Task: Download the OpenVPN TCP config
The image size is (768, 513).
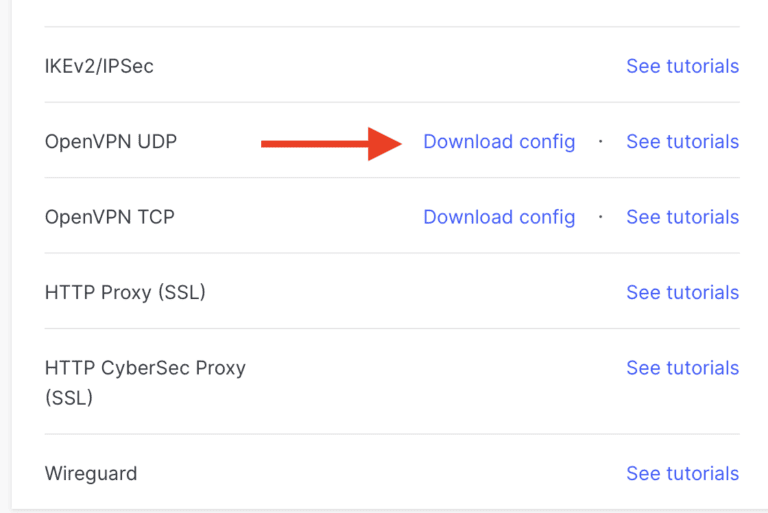Action: click(499, 217)
